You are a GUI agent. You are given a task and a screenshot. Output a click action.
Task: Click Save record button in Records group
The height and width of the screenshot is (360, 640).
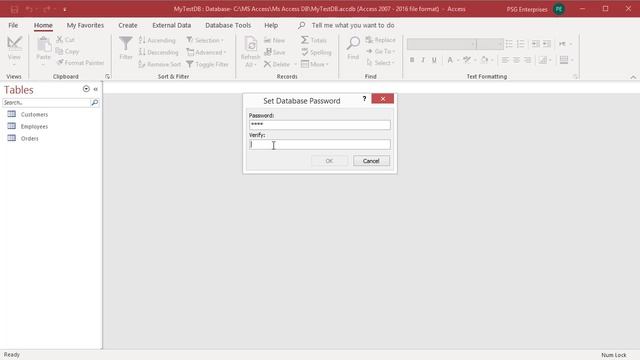coord(275,52)
